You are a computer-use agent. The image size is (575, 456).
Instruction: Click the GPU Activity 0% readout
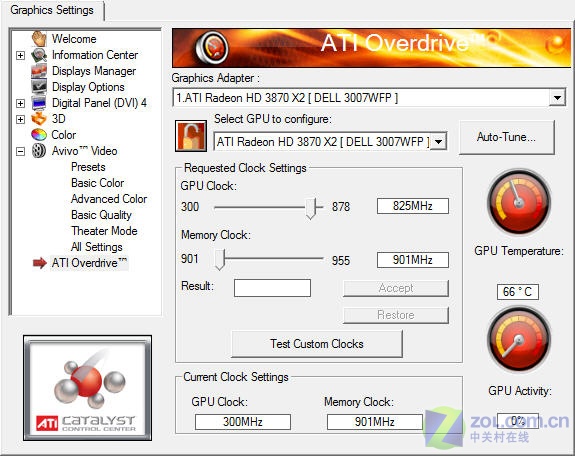[518, 421]
